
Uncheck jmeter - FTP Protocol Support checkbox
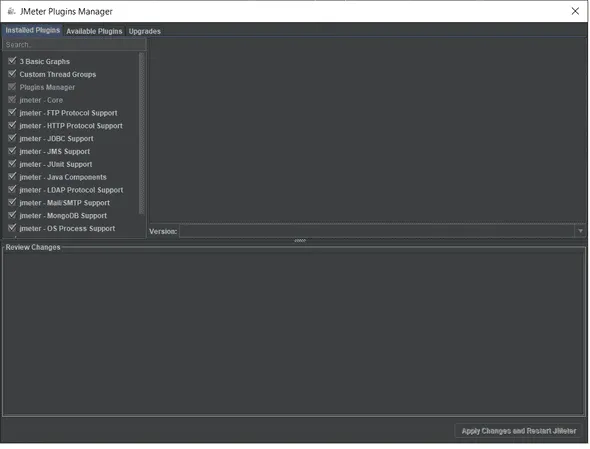[x=12, y=112]
